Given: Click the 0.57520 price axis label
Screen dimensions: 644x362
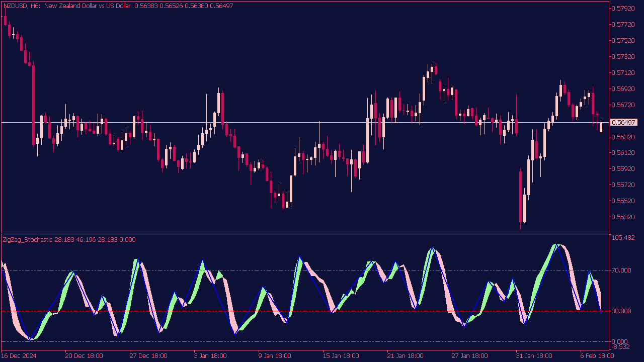Looking at the screenshot, I should 624,41.
